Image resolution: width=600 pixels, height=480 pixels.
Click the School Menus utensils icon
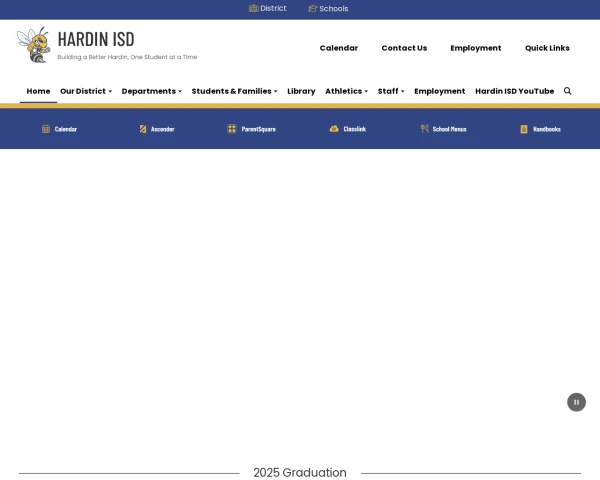pos(424,129)
